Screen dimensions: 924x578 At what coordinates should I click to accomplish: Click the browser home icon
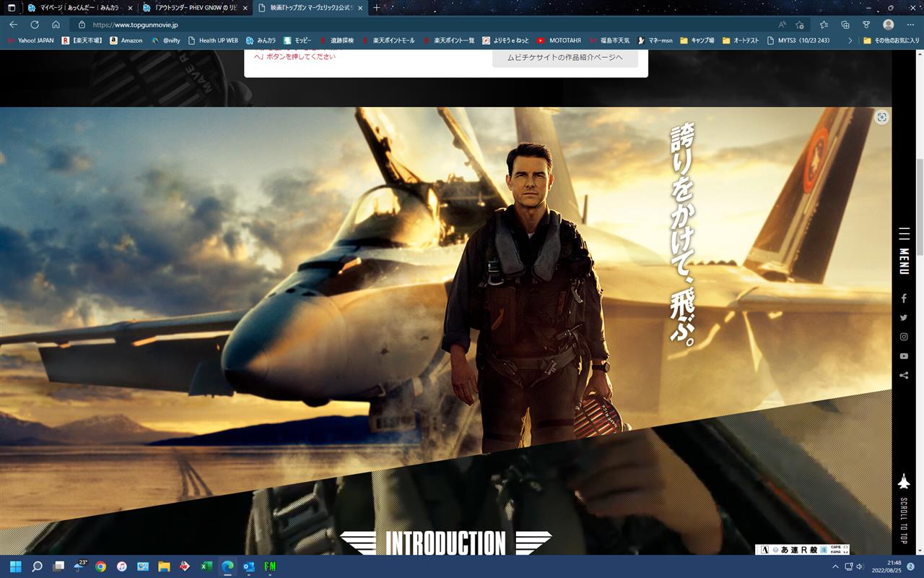(56, 25)
